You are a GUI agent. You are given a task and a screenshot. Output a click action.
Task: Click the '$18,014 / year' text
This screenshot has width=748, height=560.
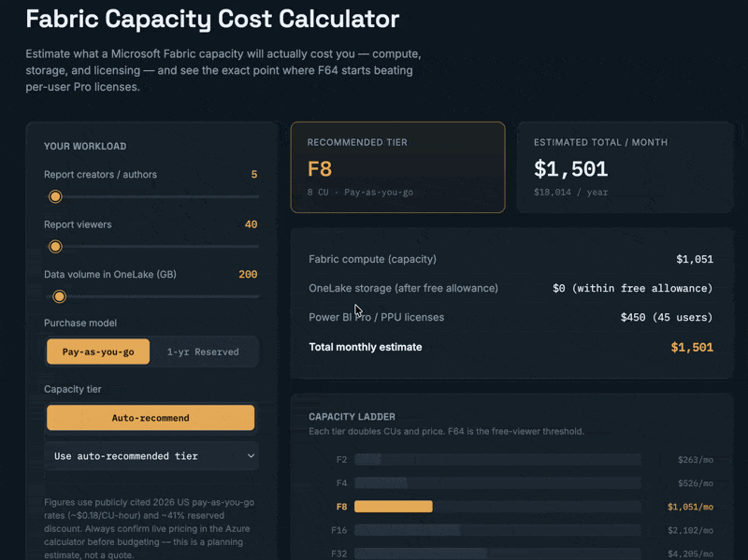click(x=570, y=193)
